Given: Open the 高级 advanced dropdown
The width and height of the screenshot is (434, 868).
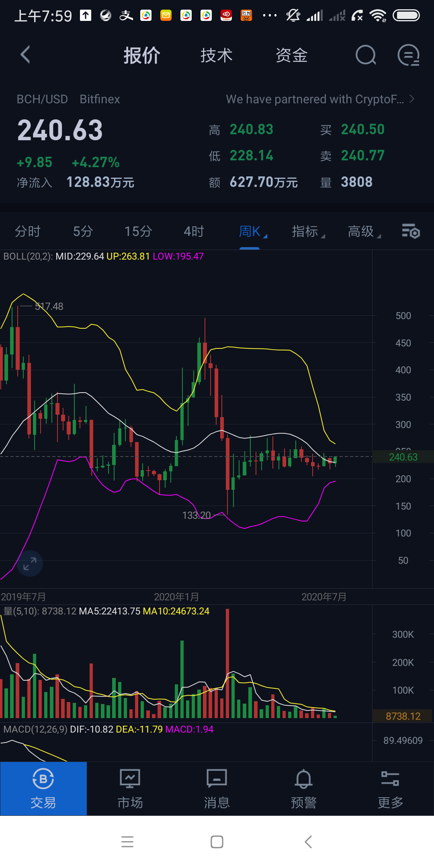Looking at the screenshot, I should point(364,231).
